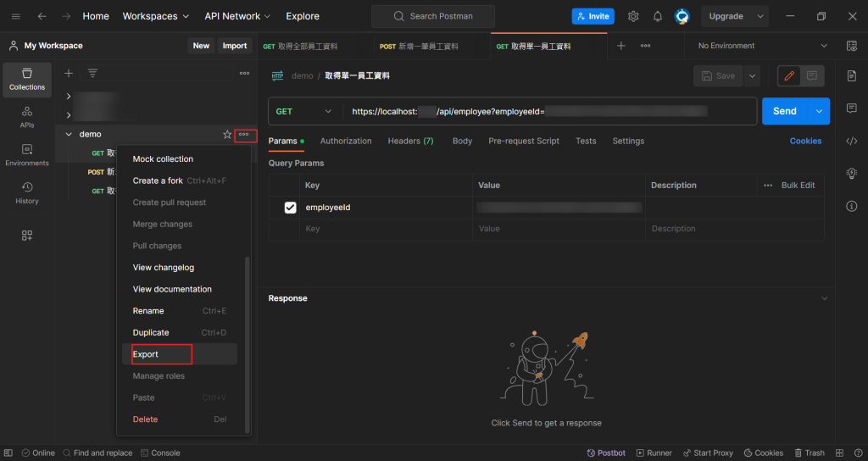Screen dimensions: 868x461
Task: Open the GET method dropdown
Action: (304, 111)
